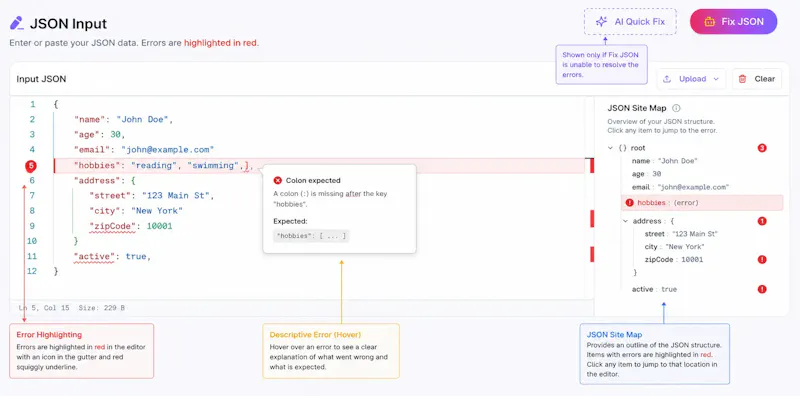Image resolution: width=800 pixels, height=396 pixels.
Task: Click the trash icon in Clear button
Action: point(742,79)
